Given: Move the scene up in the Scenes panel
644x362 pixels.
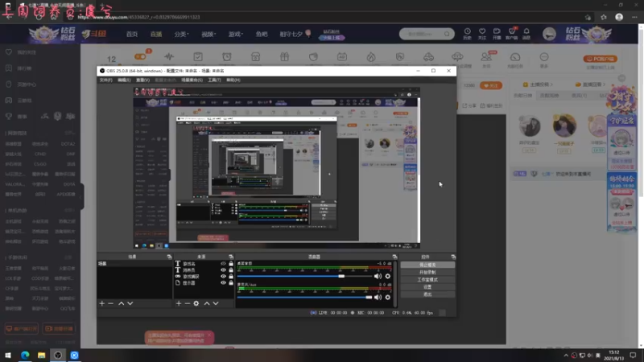Looking at the screenshot, I should (122, 303).
